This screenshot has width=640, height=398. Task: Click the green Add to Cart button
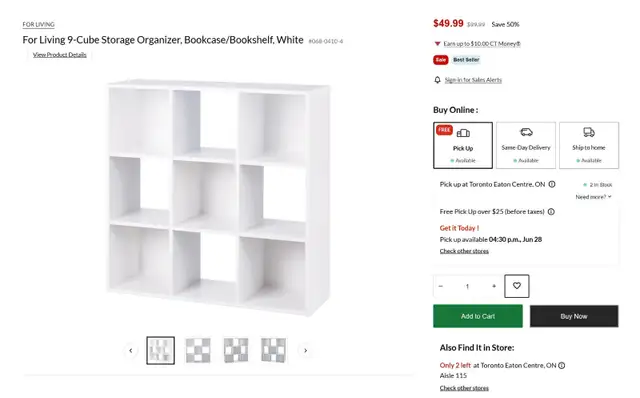point(478,316)
